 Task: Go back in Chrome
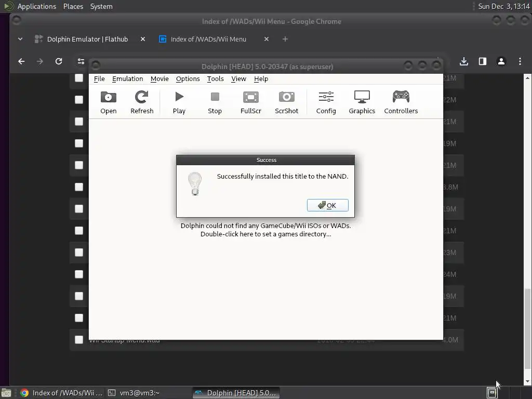(x=21, y=61)
